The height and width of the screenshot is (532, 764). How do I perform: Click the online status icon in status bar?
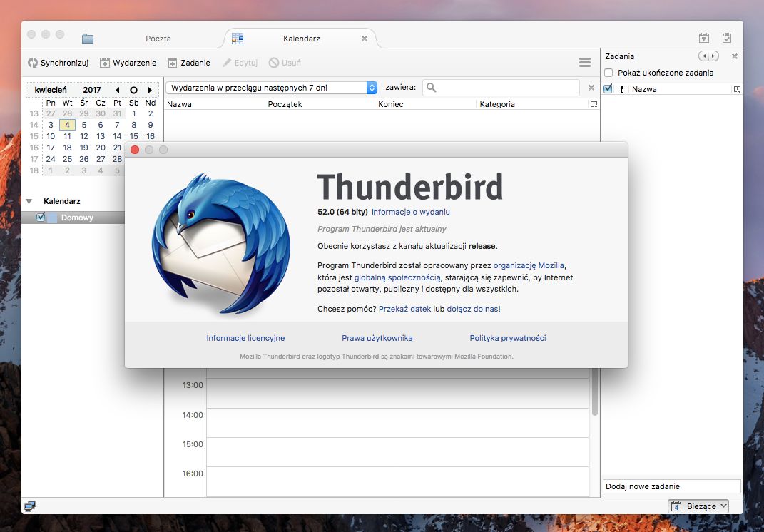tap(30, 506)
